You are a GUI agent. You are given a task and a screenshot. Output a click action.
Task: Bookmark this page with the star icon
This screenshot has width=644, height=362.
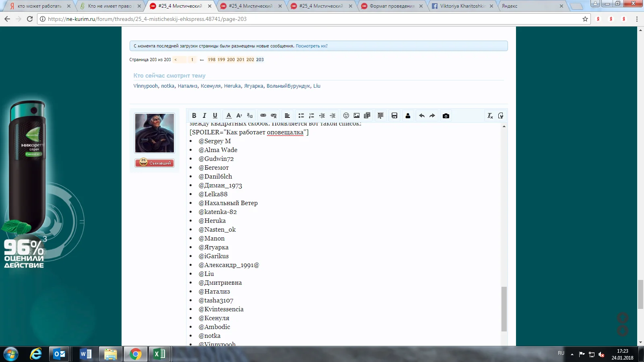(585, 19)
